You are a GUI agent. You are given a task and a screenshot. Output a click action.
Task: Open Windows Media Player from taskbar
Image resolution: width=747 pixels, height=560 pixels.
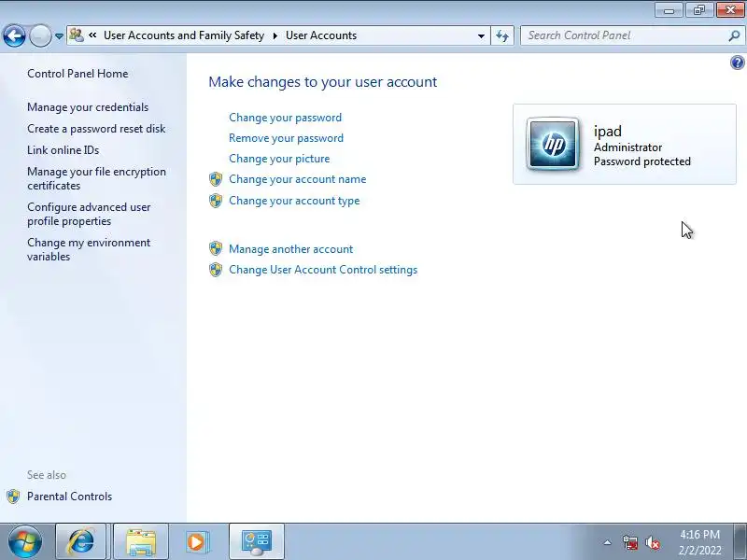(x=196, y=541)
